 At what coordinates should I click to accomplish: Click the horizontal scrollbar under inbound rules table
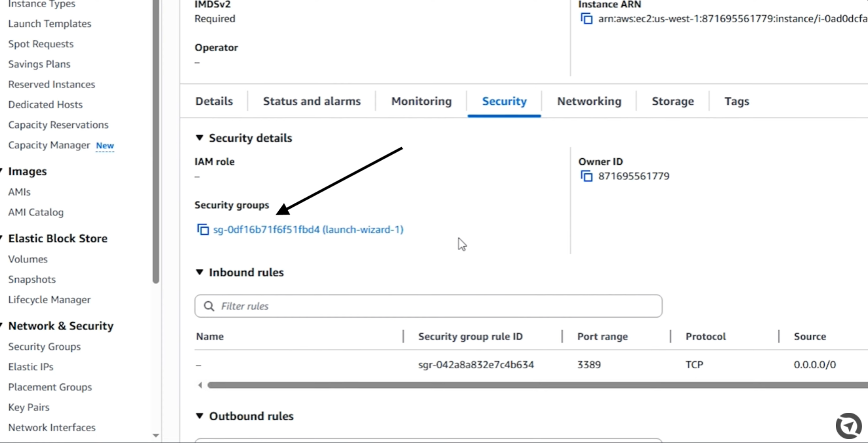[537, 385]
